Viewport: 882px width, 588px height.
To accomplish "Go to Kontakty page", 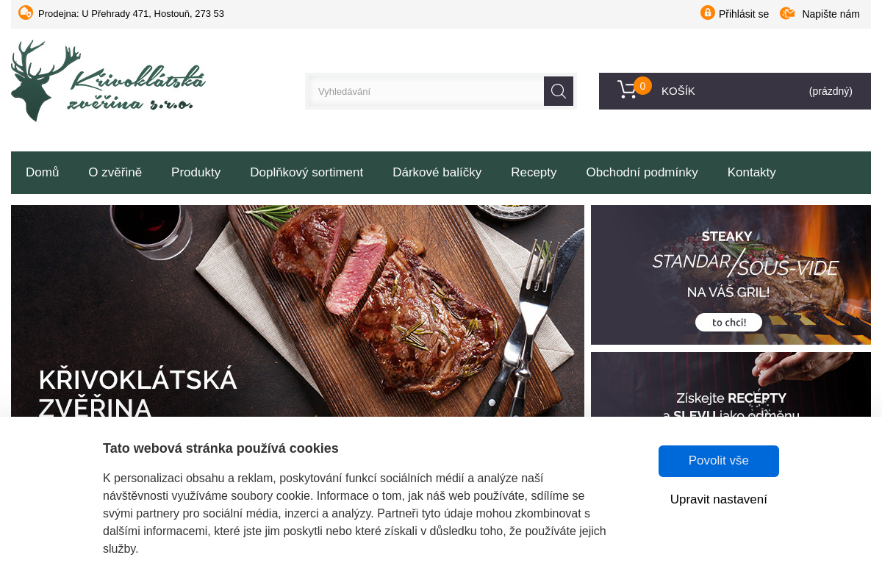I will coord(752,173).
